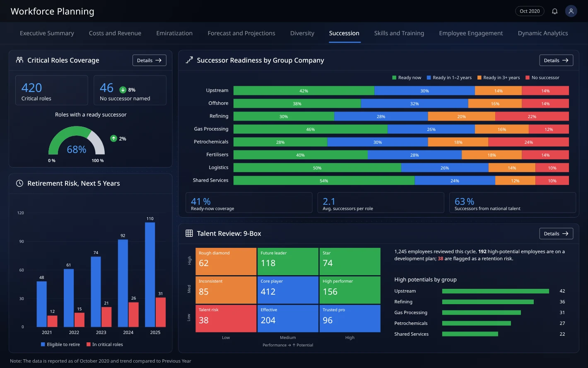Open the Diversity tab
The width and height of the screenshot is (588, 368).
(302, 33)
